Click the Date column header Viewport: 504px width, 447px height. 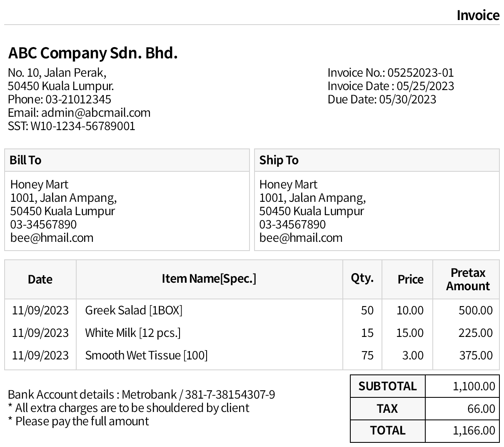40,279
